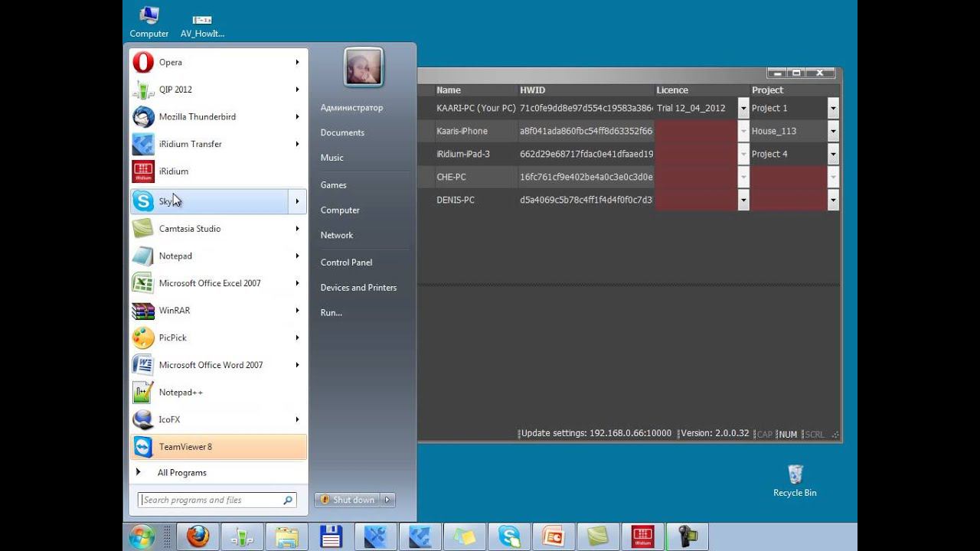Expand the Mozilla Thunderbird submenu arrow

pyautogui.click(x=297, y=117)
